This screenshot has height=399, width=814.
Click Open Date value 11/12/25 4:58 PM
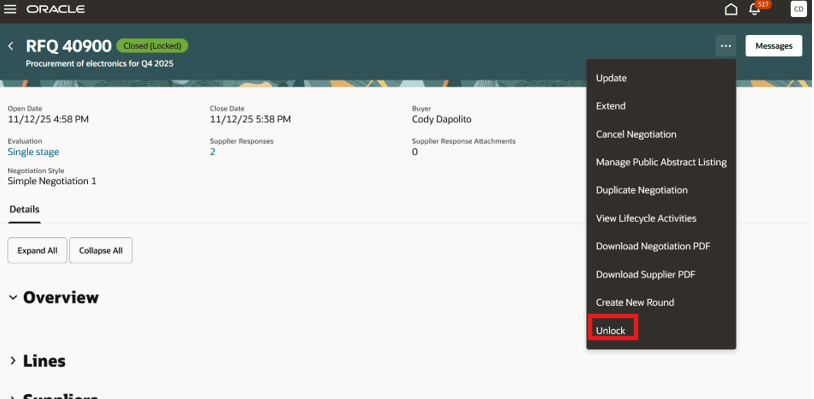coord(48,119)
